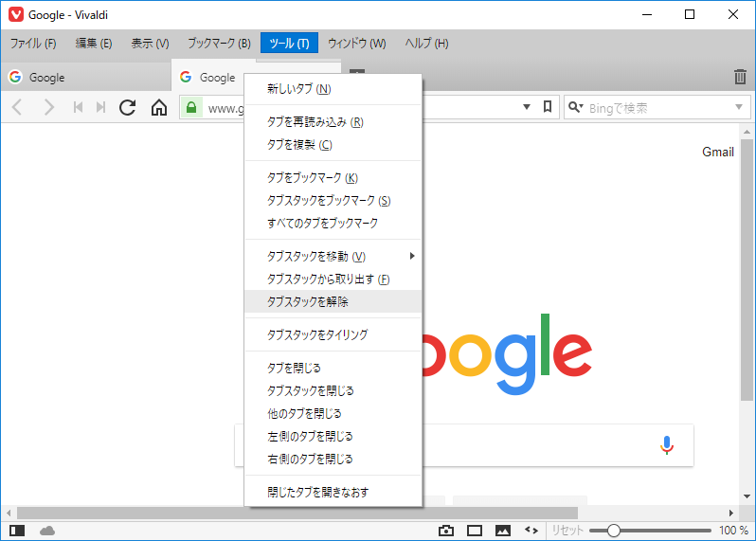756x541 pixels.
Task: Click the vertical scrollbar up arrow
Action: coord(747,131)
